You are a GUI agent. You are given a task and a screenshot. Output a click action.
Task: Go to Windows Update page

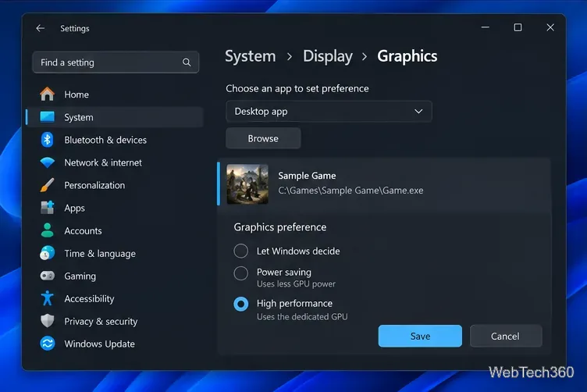tap(116, 344)
